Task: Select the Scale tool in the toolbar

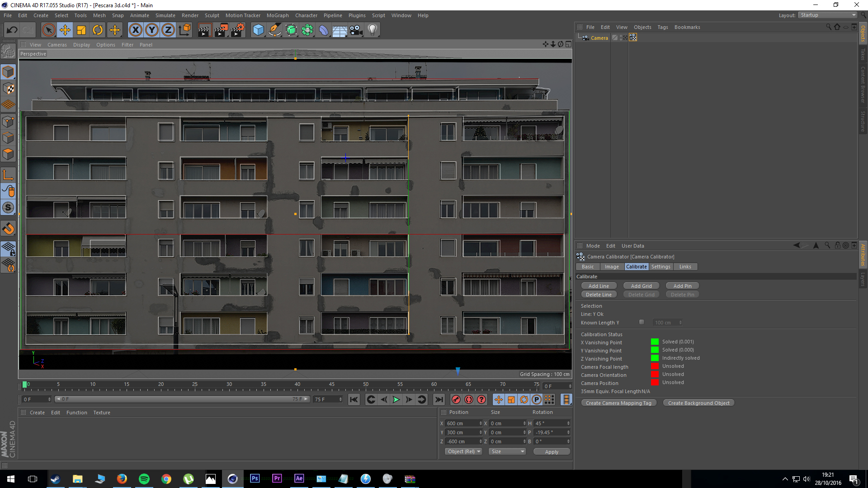Action: pyautogui.click(x=81, y=30)
